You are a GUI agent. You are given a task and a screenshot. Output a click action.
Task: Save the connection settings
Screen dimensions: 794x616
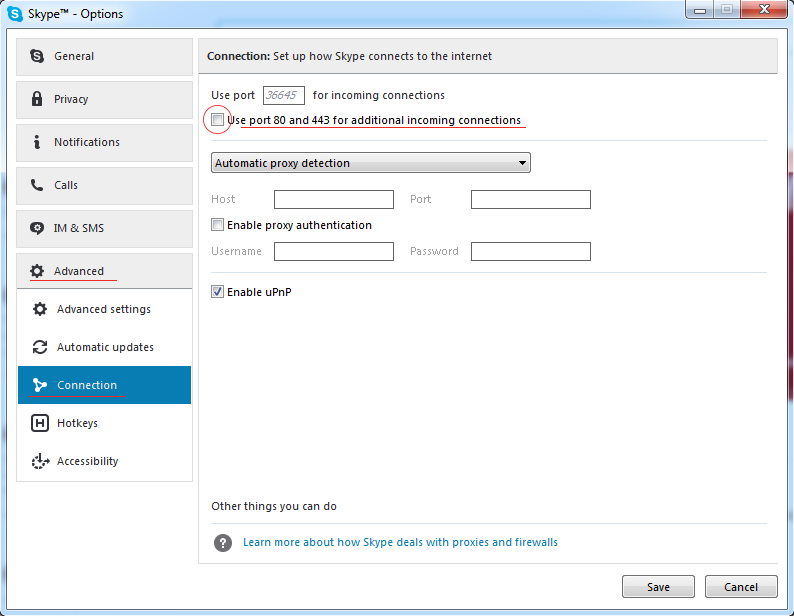[658, 587]
